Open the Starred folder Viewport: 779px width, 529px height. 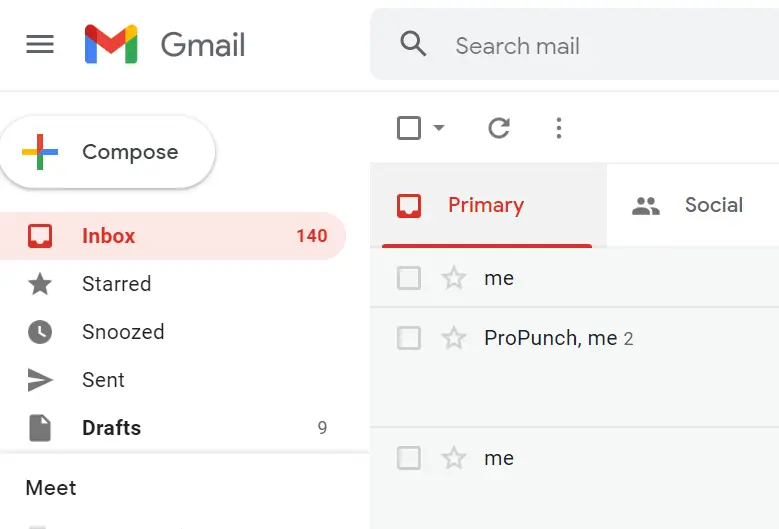point(116,284)
